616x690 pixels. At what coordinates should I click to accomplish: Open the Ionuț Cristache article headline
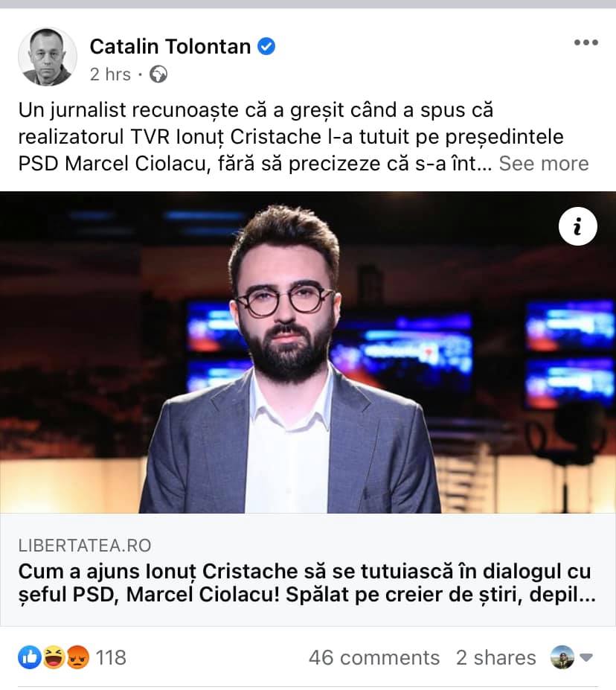click(x=307, y=583)
